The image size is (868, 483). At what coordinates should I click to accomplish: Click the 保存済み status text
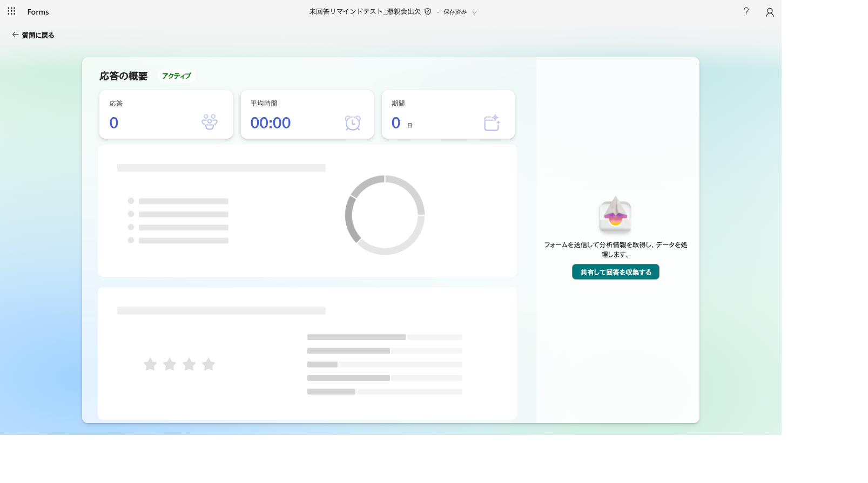[x=455, y=12]
